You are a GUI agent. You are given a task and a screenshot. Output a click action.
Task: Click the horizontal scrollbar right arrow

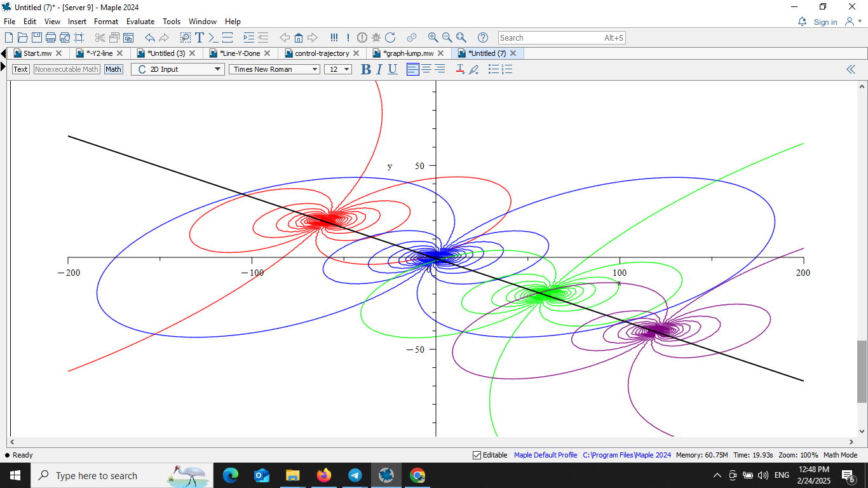852,442
